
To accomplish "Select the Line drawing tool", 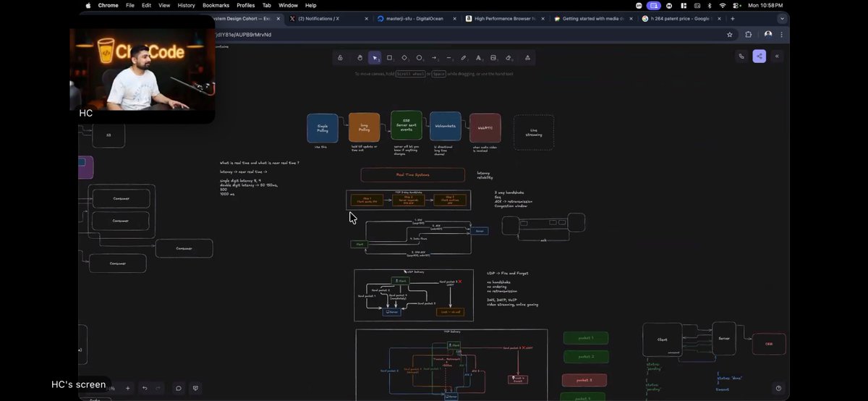I will tap(448, 57).
